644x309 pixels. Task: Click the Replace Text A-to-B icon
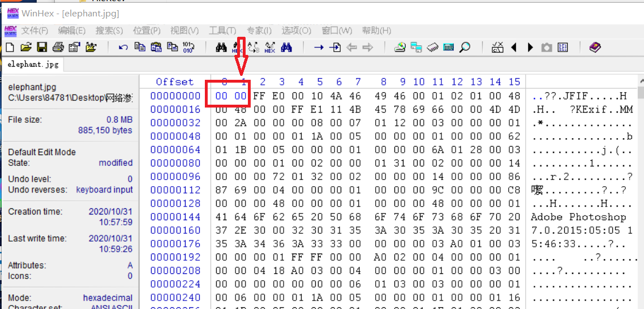[254, 47]
